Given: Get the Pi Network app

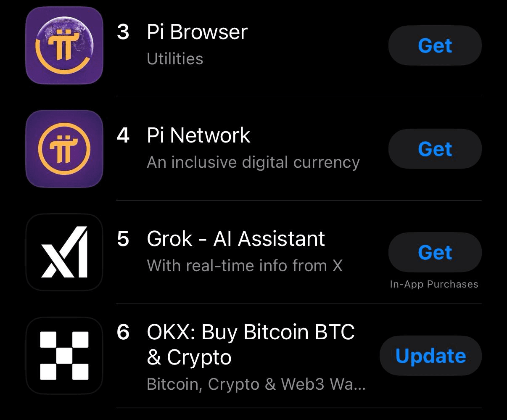Looking at the screenshot, I should point(435,149).
